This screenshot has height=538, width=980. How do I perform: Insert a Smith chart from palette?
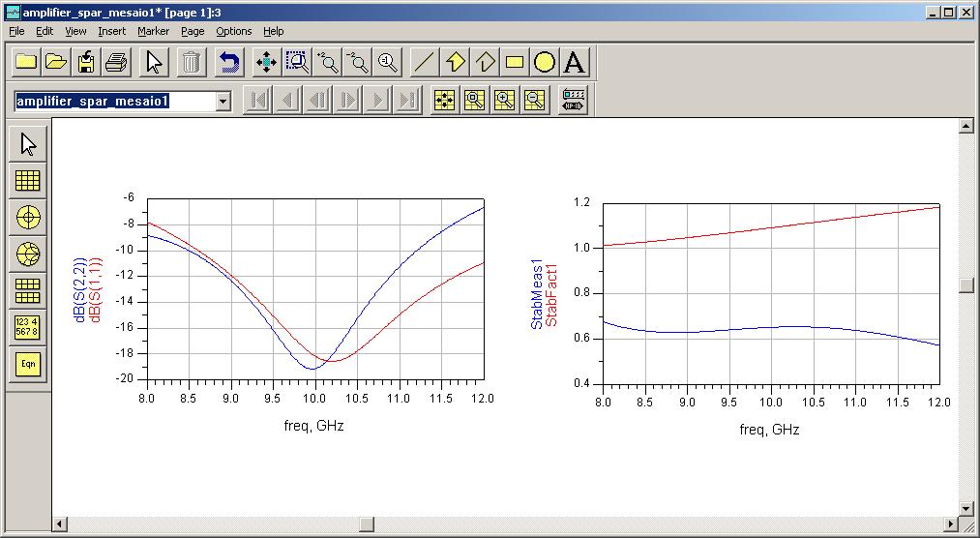click(x=27, y=254)
